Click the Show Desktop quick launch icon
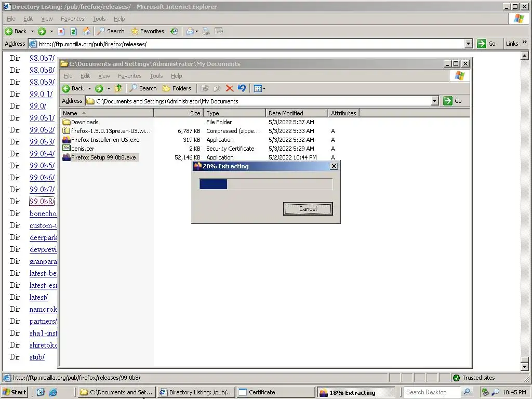This screenshot has width=532, height=399. point(41,392)
